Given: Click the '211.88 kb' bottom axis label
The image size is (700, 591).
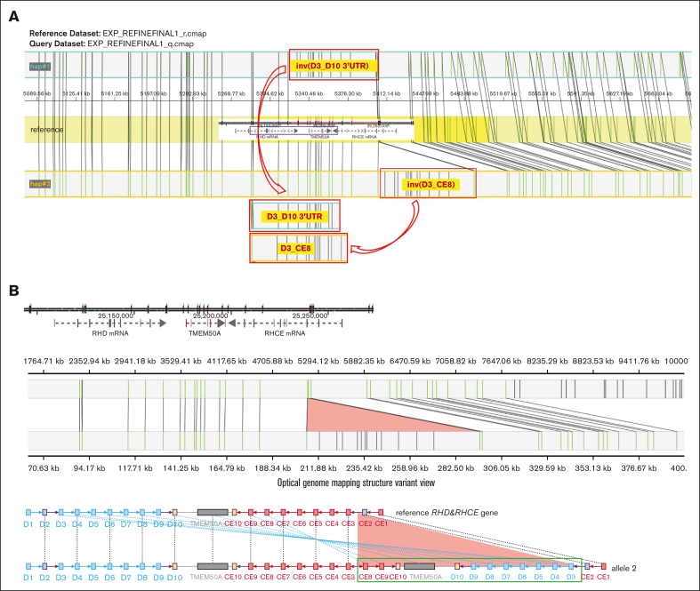Looking at the screenshot, I should click(318, 467).
